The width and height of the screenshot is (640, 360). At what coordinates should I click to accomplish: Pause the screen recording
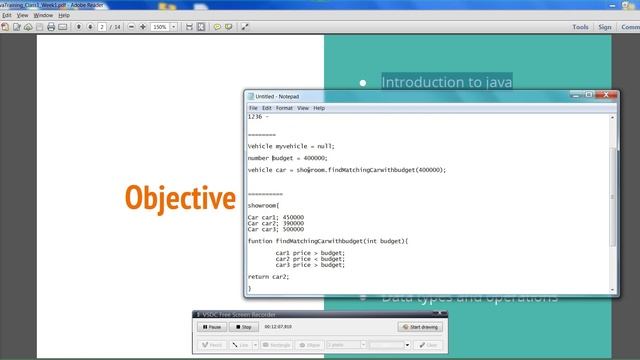tap(212, 327)
